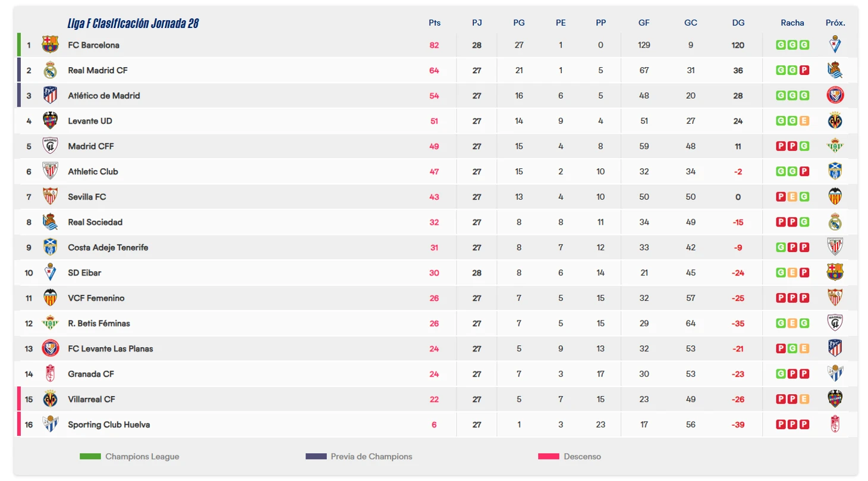
Task: Click the Levante UD crest in row 4
Action: pyautogui.click(x=50, y=121)
